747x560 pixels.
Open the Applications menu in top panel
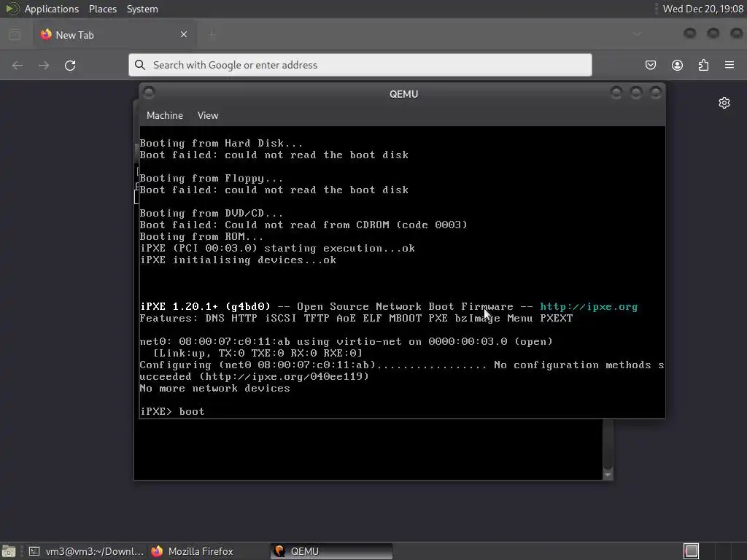point(52,9)
